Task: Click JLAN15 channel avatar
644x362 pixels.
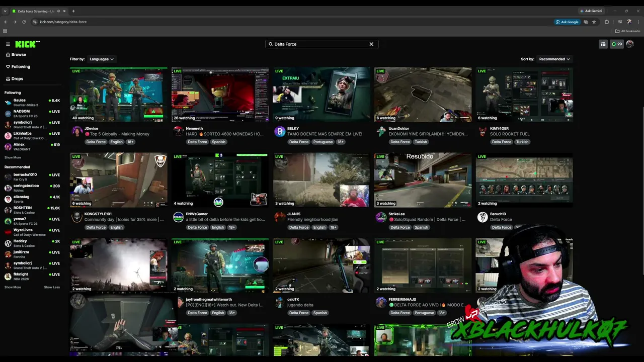Action: 280,217
